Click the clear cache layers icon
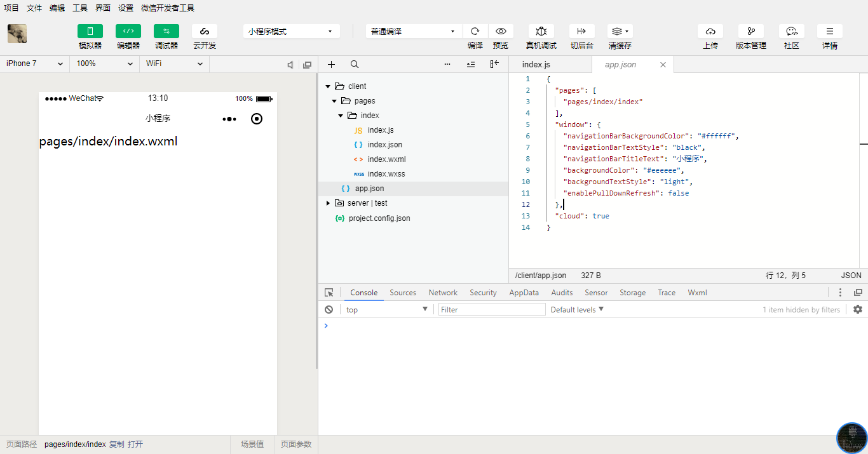868x454 pixels. pos(620,31)
